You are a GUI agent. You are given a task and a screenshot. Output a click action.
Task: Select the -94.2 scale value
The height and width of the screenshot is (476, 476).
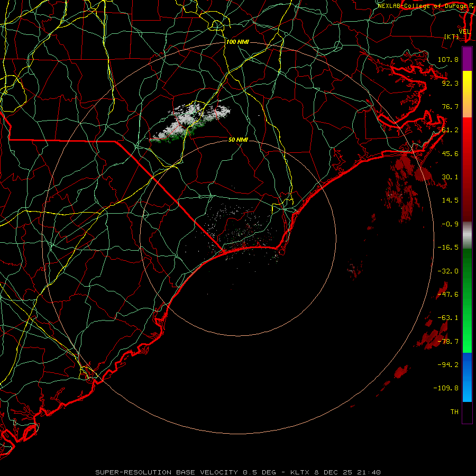click(x=448, y=364)
